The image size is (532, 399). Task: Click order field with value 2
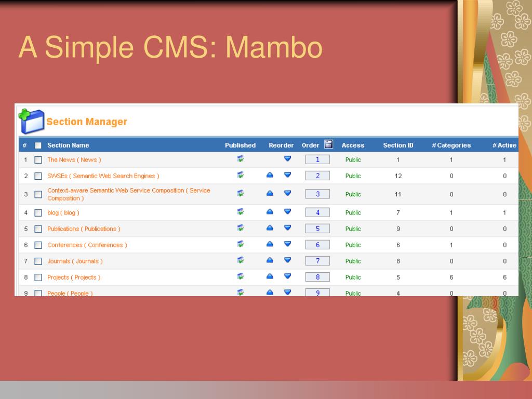pos(317,176)
